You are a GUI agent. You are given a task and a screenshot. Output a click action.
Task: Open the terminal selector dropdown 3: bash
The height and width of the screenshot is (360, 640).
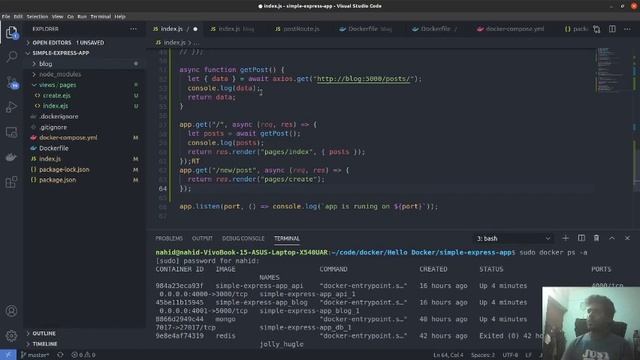[513, 238]
